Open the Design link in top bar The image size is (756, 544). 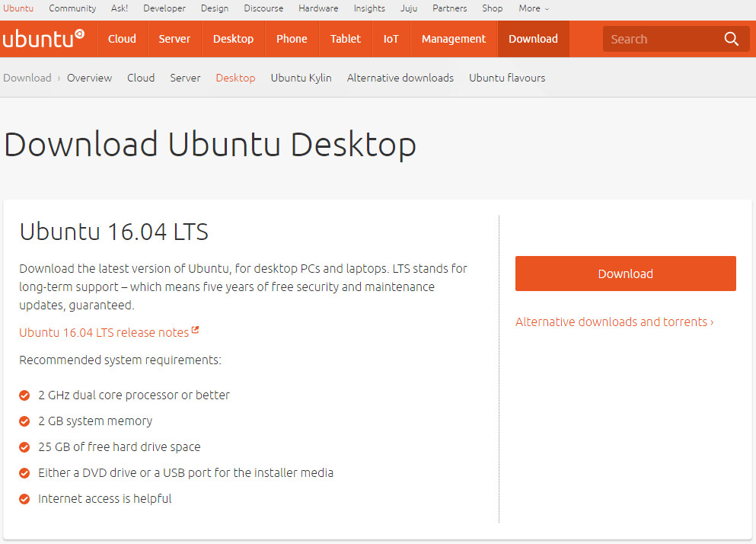(x=215, y=8)
